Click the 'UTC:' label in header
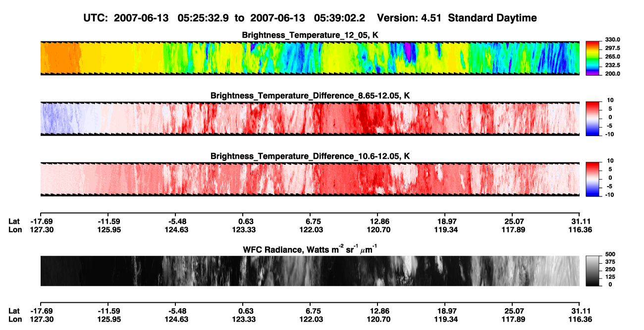644x330 pixels. pos(96,18)
